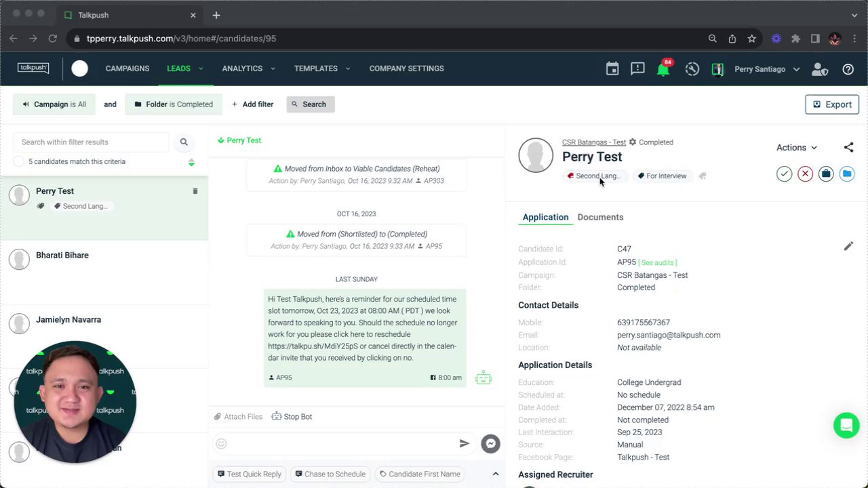Open the Chrome extensions puzzle icon
This screenshot has width=868, height=488.
[x=796, y=39]
